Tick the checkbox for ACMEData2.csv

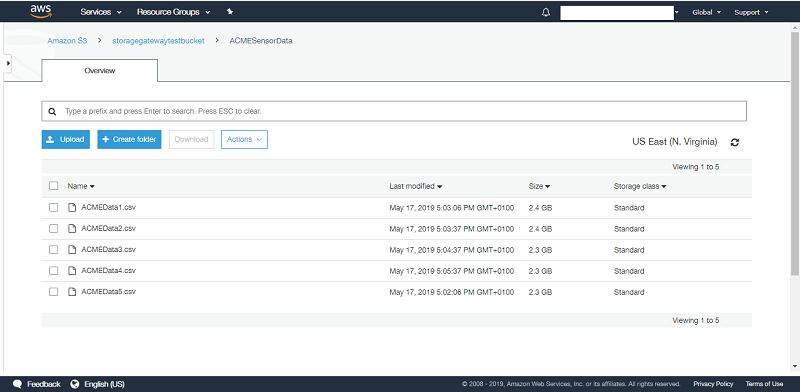[54, 228]
